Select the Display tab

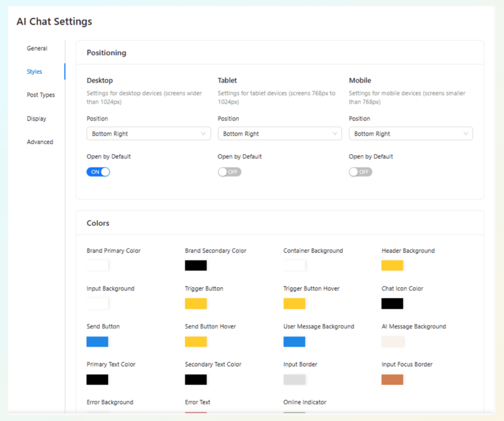click(36, 118)
